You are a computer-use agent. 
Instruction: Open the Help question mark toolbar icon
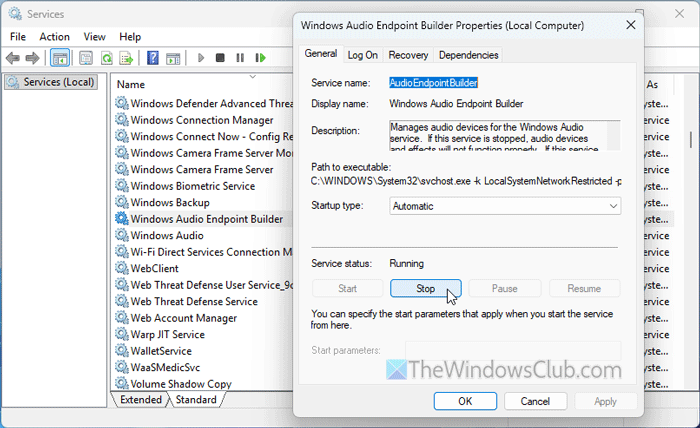pyautogui.click(x=153, y=58)
